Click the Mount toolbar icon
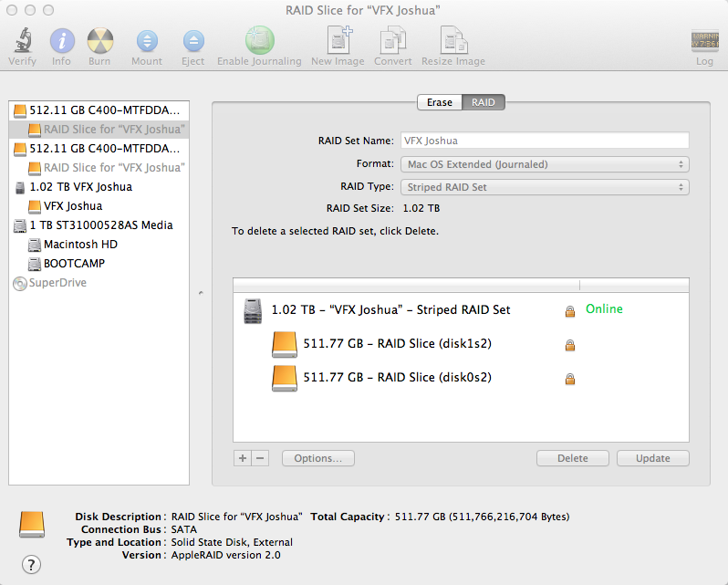 point(147,41)
